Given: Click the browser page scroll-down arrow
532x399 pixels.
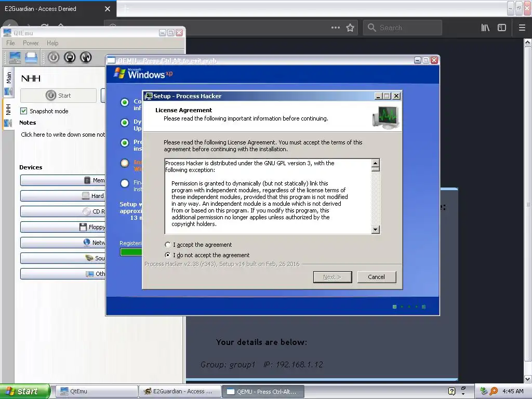Looking at the screenshot, I should coord(528,379).
